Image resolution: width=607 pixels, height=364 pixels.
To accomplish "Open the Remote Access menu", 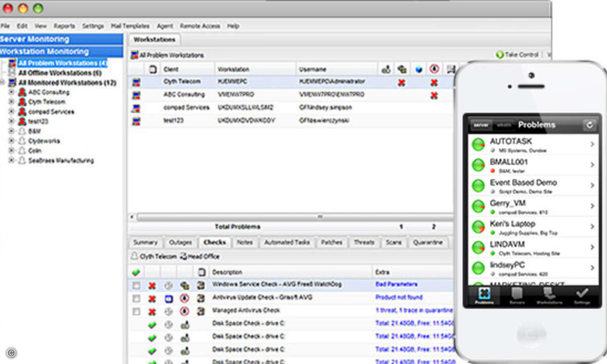I will coord(200,26).
